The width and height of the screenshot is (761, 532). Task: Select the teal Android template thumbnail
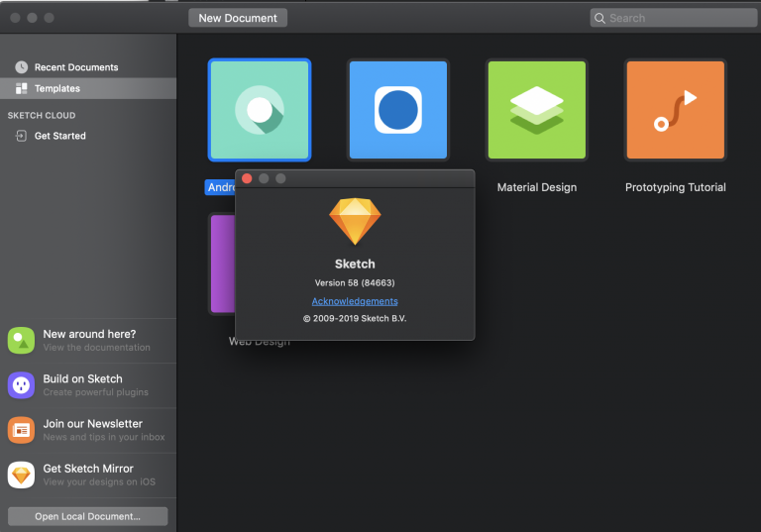[x=260, y=110]
